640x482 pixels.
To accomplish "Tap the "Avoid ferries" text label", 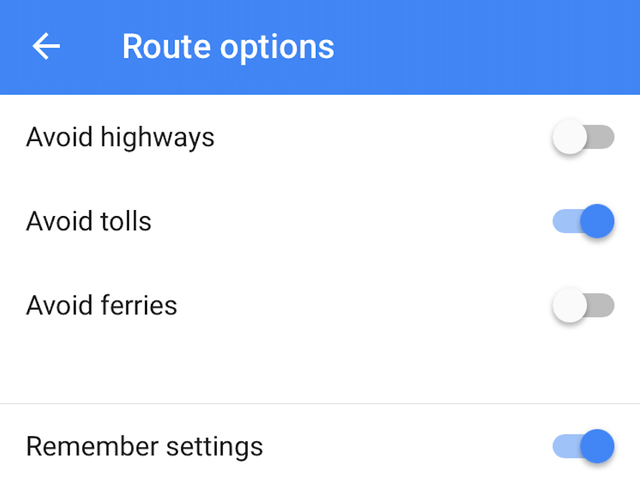I will coord(101,305).
